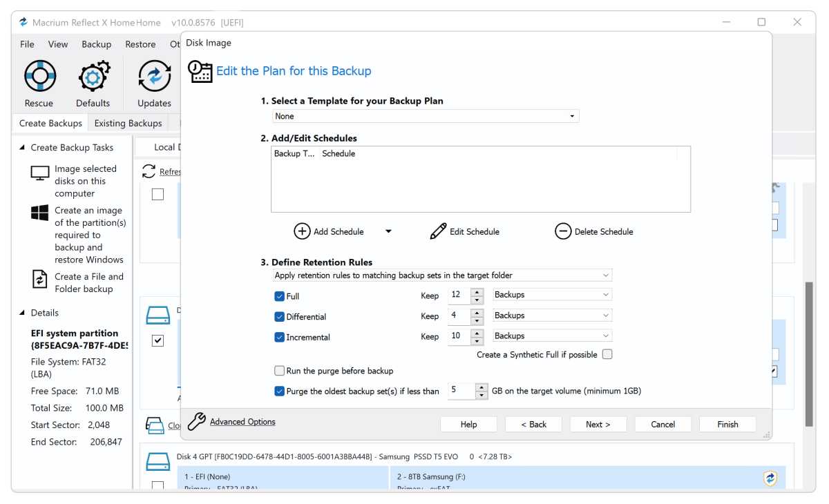This screenshot has width=829, height=504.
Task: Toggle Purge the oldest backup set(s) checkbox
Action: [x=280, y=391]
